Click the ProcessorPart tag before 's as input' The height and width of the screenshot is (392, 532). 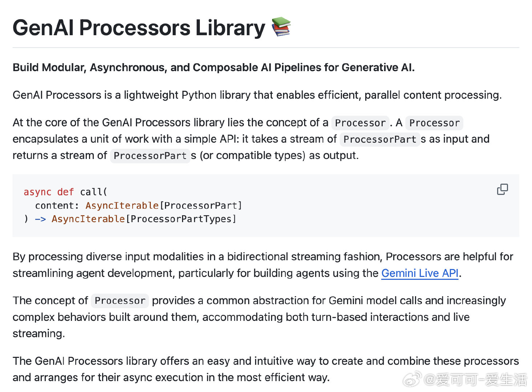tap(380, 139)
